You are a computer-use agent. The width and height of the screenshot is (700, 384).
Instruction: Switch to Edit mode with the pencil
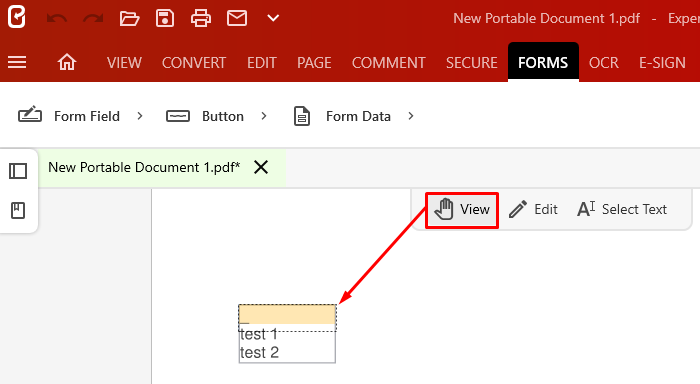533,209
